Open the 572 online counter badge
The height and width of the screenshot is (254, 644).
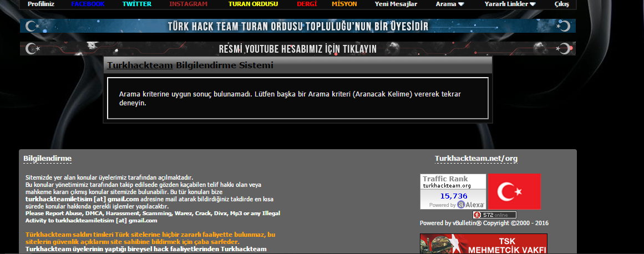[494, 215]
